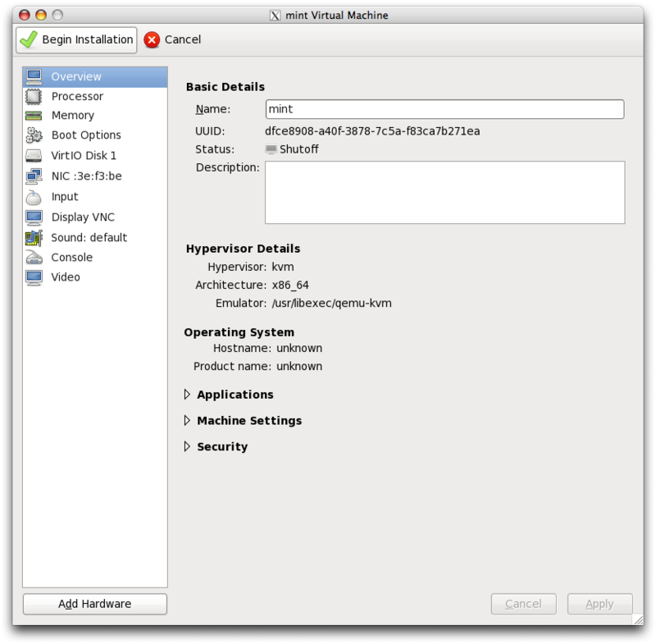Click the UUID value dfce8908-a40f-3878-7c5a-f83ca7b271ea

pyautogui.click(x=372, y=131)
